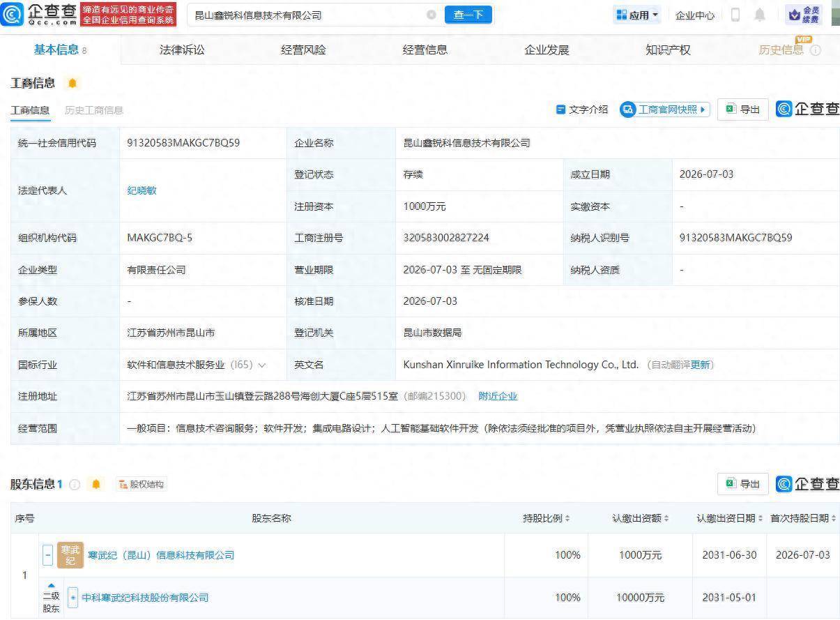Image resolution: width=840 pixels, height=620 pixels.
Task: Open the 应用 dropdown menu
Action: [x=638, y=15]
